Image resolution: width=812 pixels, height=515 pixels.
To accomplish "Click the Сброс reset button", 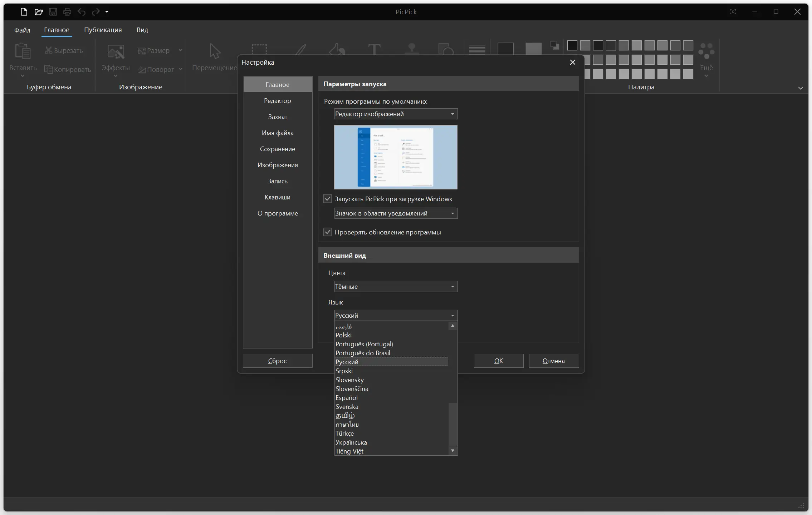I will point(278,361).
